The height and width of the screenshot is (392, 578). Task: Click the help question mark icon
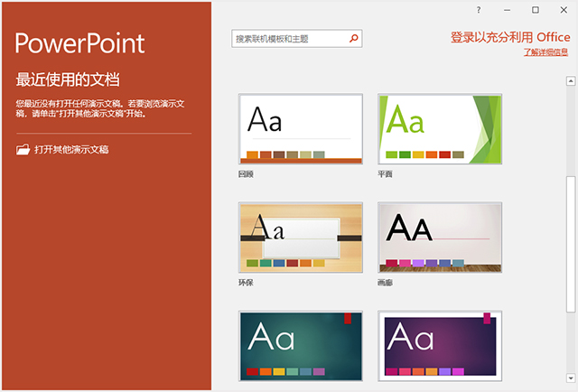[x=479, y=10]
